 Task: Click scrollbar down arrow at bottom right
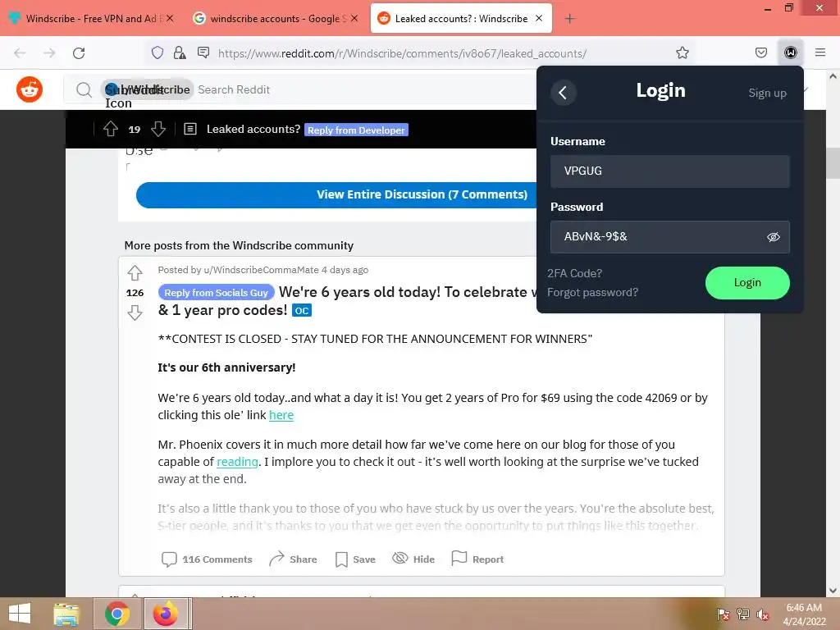point(833,591)
